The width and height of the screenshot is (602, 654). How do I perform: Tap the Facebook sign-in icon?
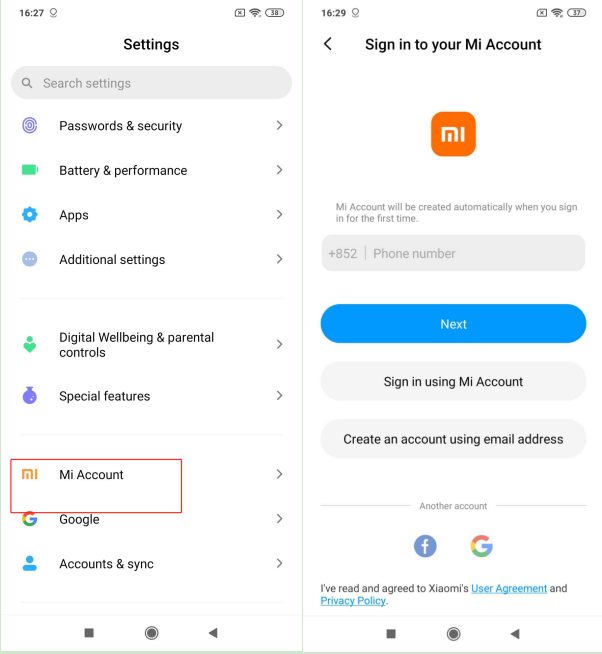(x=425, y=546)
